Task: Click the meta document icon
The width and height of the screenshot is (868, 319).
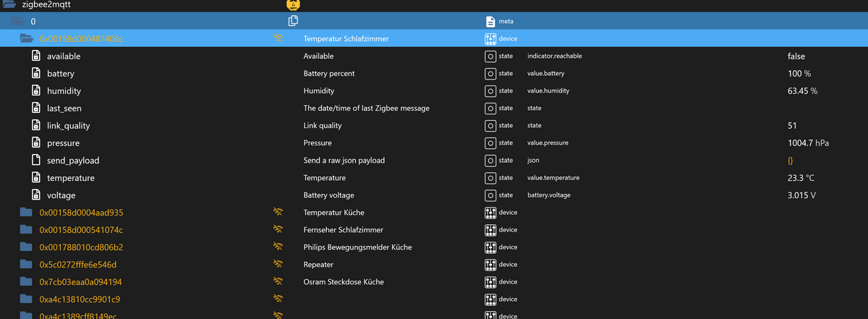Action: (490, 21)
